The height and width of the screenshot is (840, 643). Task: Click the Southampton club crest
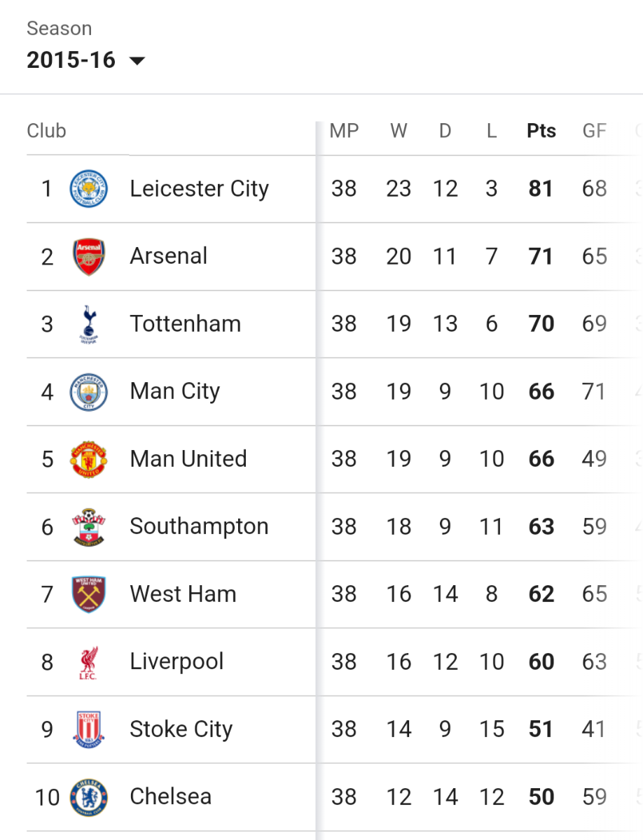tap(88, 526)
